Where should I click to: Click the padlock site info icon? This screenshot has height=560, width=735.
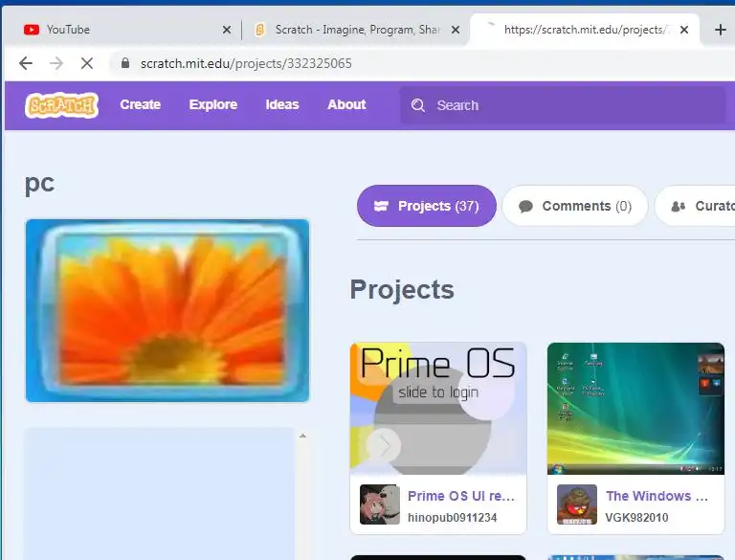(125, 63)
